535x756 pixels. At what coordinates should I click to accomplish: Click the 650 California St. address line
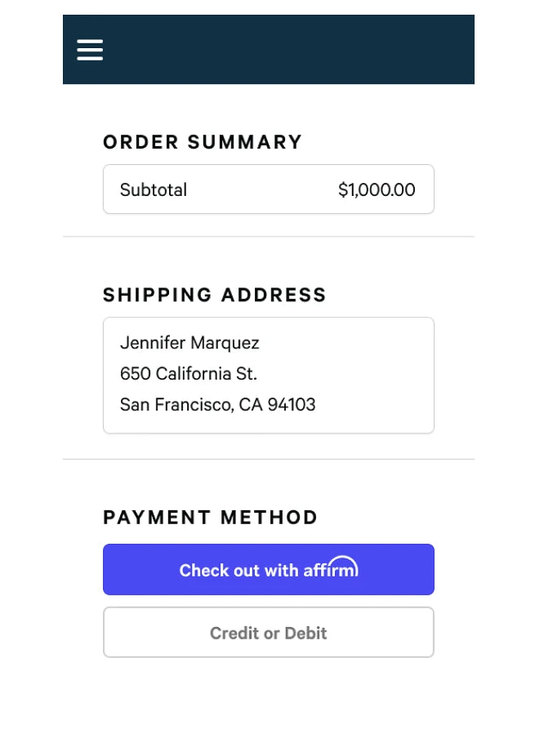[x=189, y=374]
